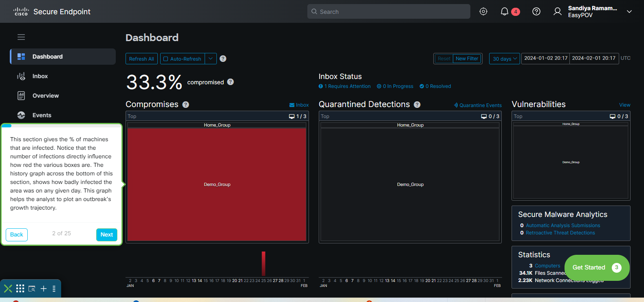Open the Dashboard sidebar item
This screenshot has height=302, width=644.
pyautogui.click(x=63, y=57)
